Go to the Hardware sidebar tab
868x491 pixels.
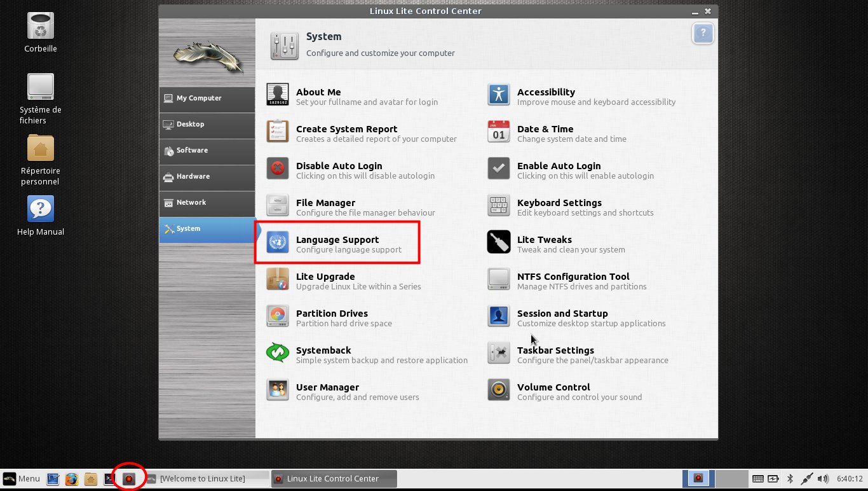tap(207, 177)
